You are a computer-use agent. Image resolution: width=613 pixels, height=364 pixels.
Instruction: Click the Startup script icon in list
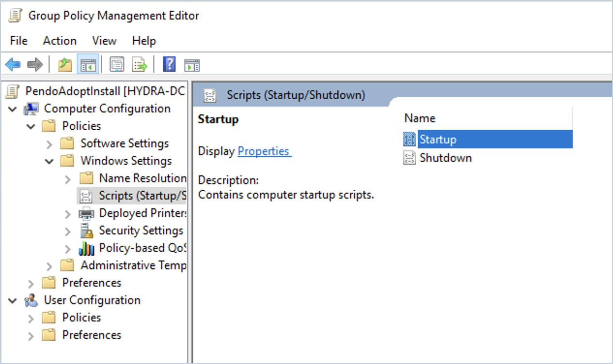[x=409, y=139]
